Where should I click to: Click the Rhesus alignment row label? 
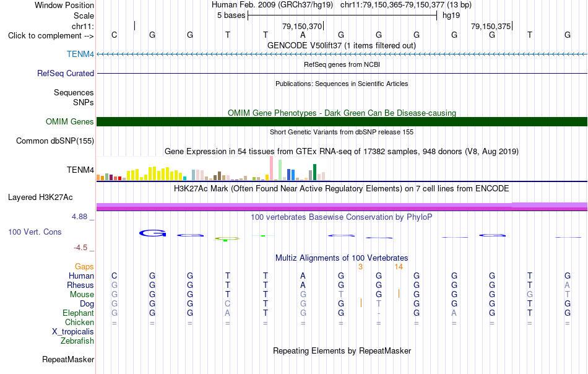click(80, 285)
